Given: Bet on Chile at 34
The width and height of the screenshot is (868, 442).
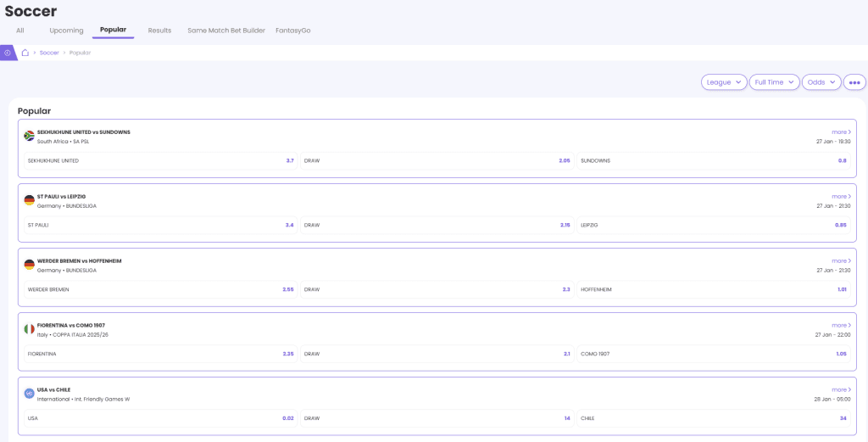Looking at the screenshot, I should tap(714, 418).
